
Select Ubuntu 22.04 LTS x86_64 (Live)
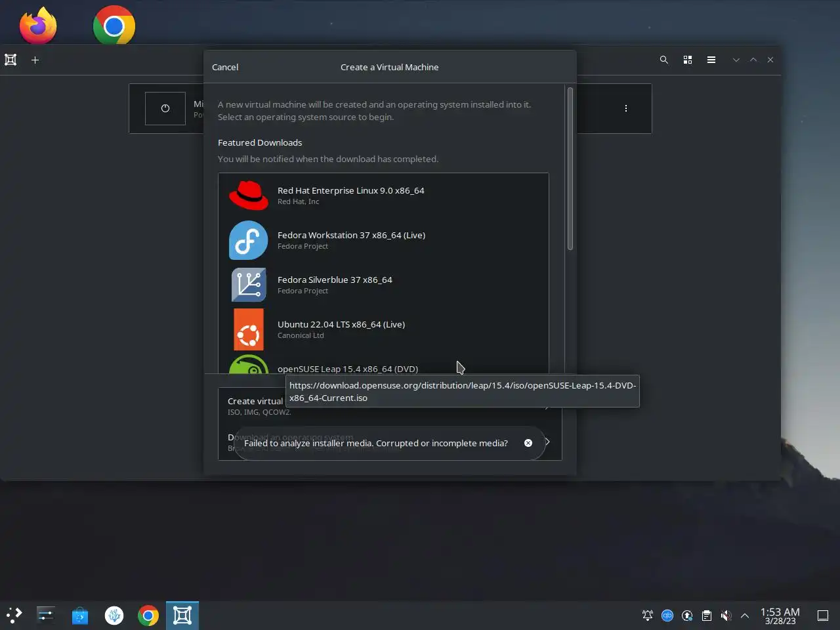383,329
